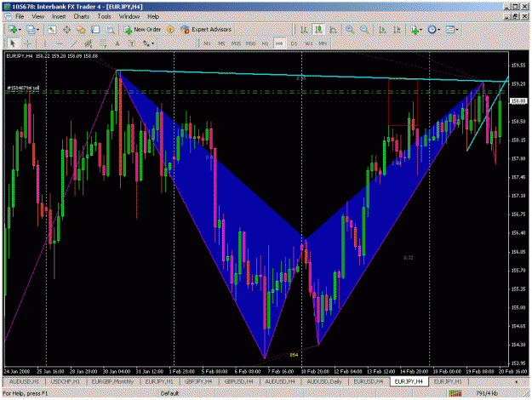Switch timeframe to MN
This screenshot has width=532, height=400.
(x=323, y=43)
